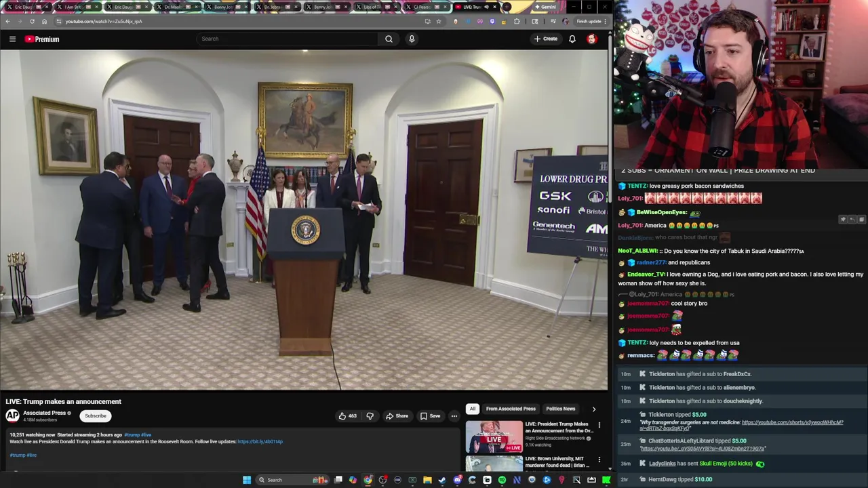
Task: Open File Explorer from the taskbar
Action: (427, 480)
